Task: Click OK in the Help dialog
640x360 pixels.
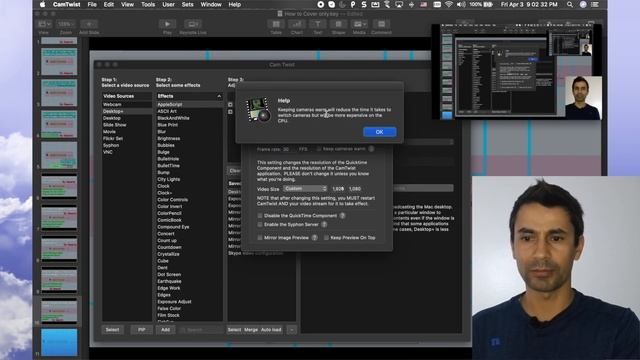Action: point(380,132)
